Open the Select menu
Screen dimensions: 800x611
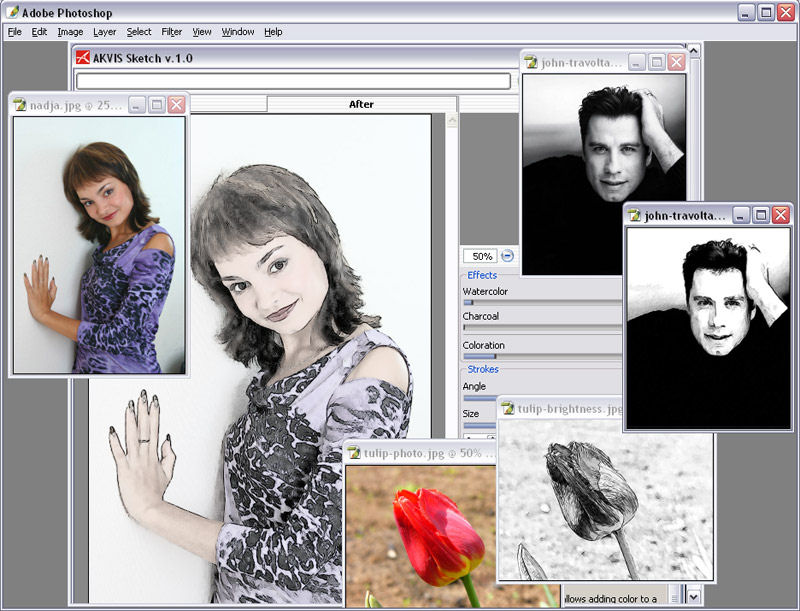[139, 32]
